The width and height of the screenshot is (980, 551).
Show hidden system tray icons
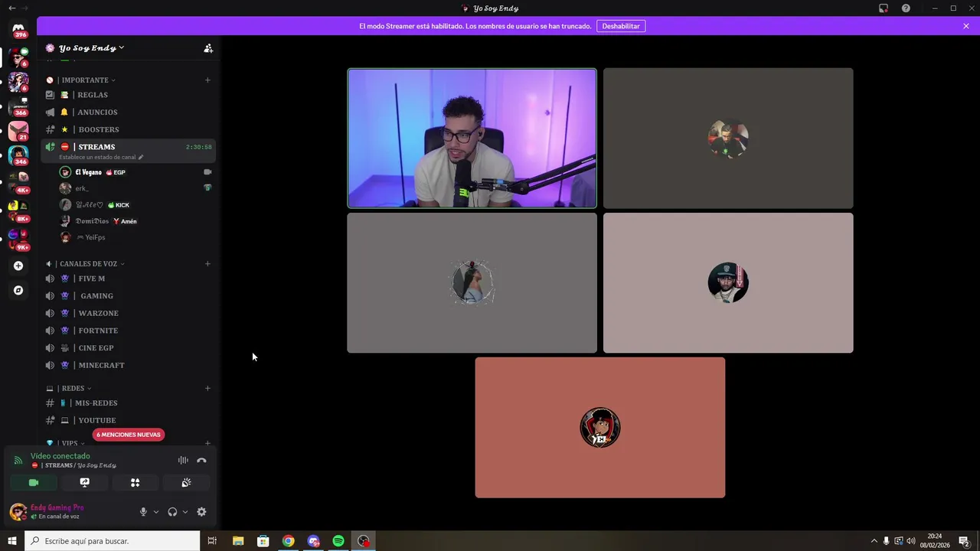tap(874, 541)
